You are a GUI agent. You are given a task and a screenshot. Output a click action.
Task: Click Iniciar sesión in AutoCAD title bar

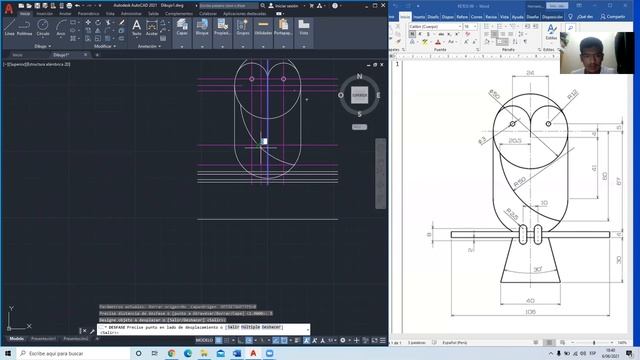click(284, 6)
